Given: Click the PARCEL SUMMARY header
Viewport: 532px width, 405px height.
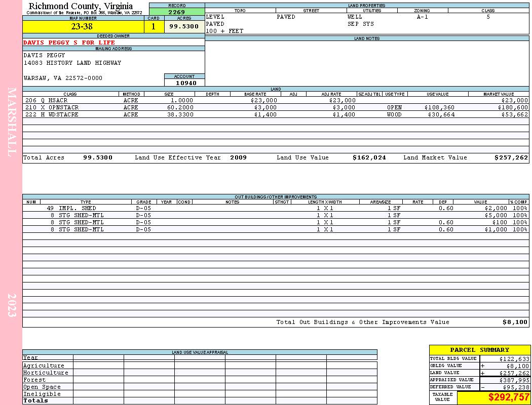Looking at the screenshot, I should click(x=479, y=350).
